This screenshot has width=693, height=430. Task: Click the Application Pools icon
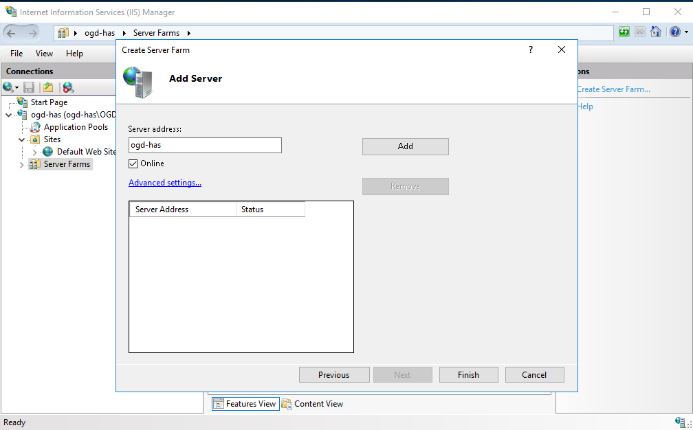(x=35, y=127)
